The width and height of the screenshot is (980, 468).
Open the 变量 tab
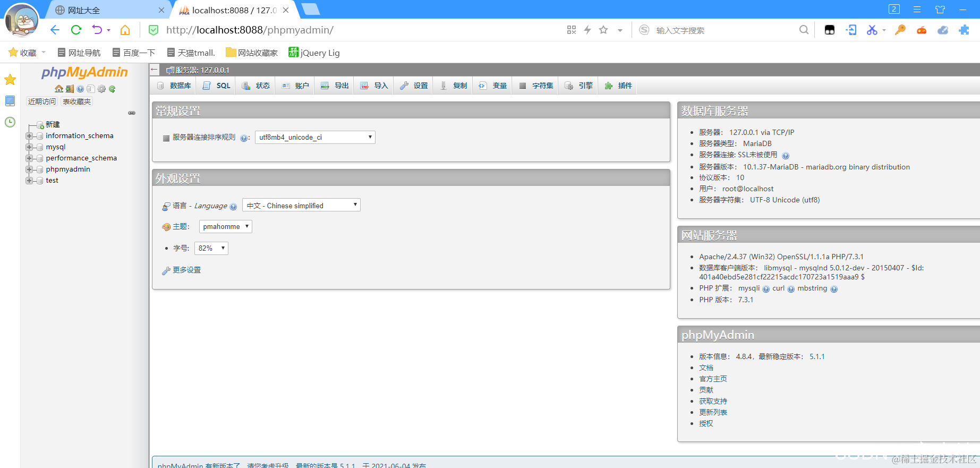pyautogui.click(x=492, y=86)
